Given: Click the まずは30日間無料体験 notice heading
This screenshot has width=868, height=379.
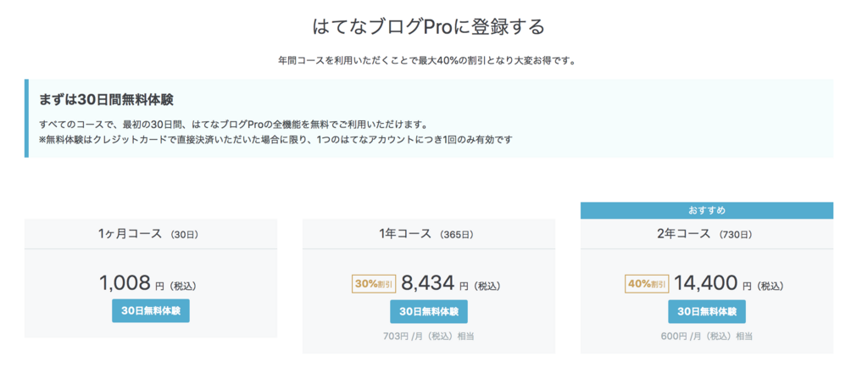Looking at the screenshot, I should tap(107, 99).
